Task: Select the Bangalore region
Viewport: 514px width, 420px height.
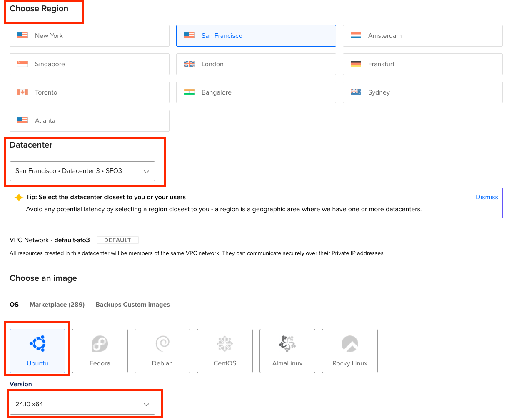Action: pyautogui.click(x=256, y=92)
